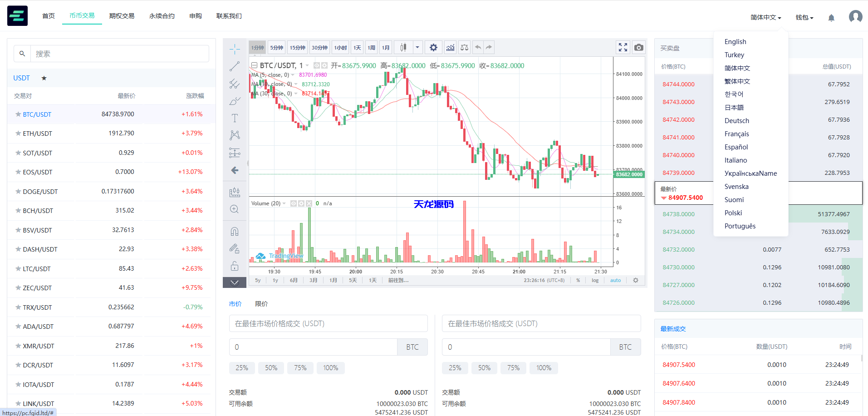Select the brush drawing tool
This screenshot has width=868, height=416.
[235, 101]
